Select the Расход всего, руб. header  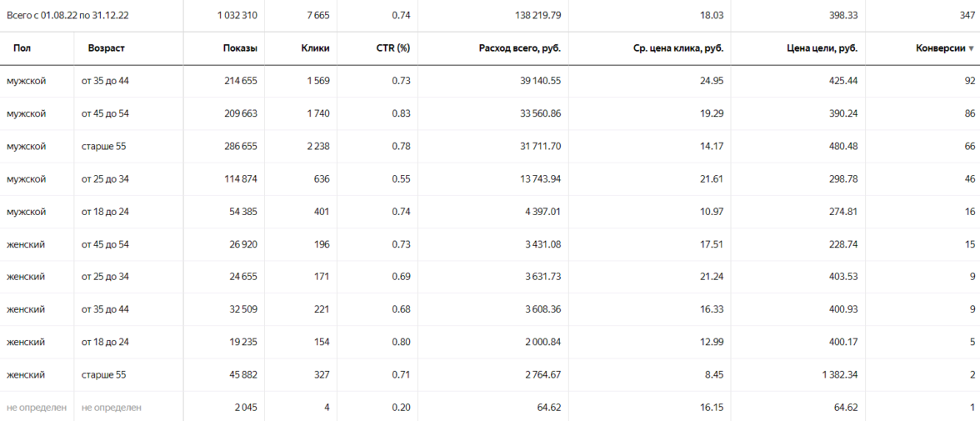point(519,48)
